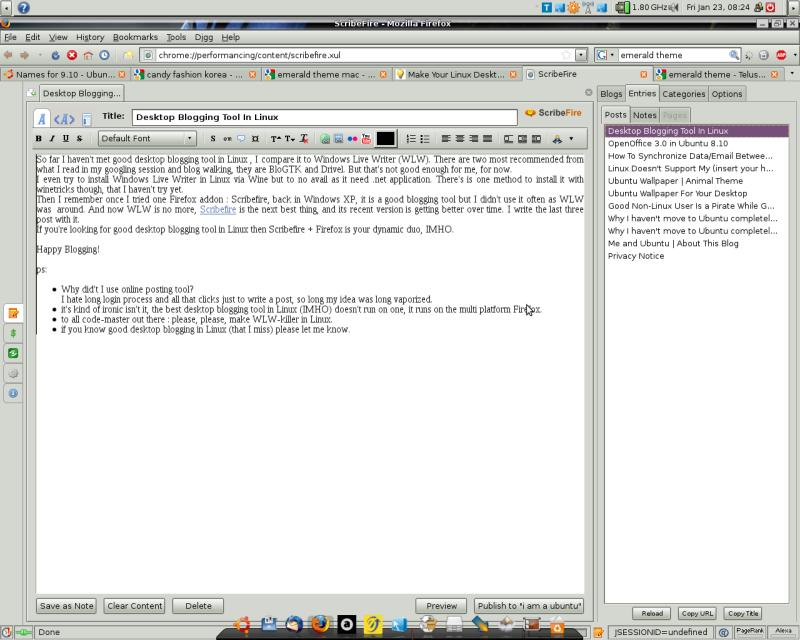Toggle italic formatting in the editor toolbar
Viewport: 800px width, 640px height.
click(52, 138)
